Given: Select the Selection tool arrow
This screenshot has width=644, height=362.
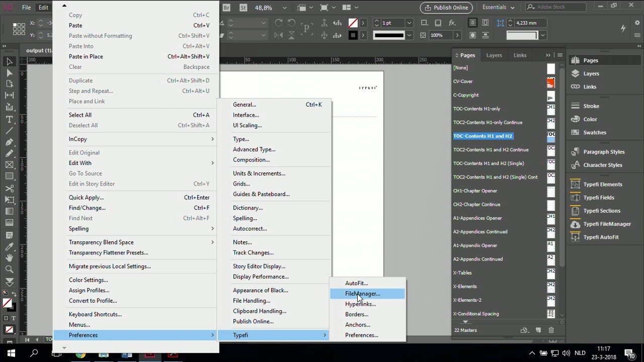Looking at the screenshot, I should 10,61.
